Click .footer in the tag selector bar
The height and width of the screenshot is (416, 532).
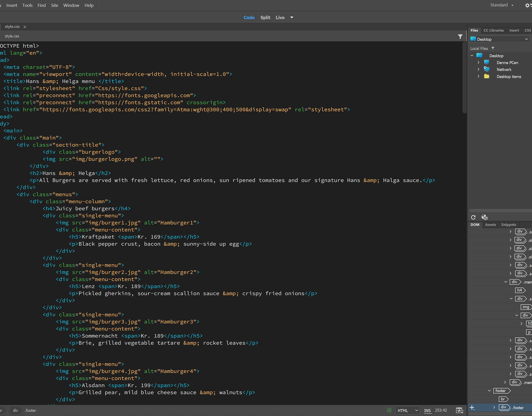point(31,410)
